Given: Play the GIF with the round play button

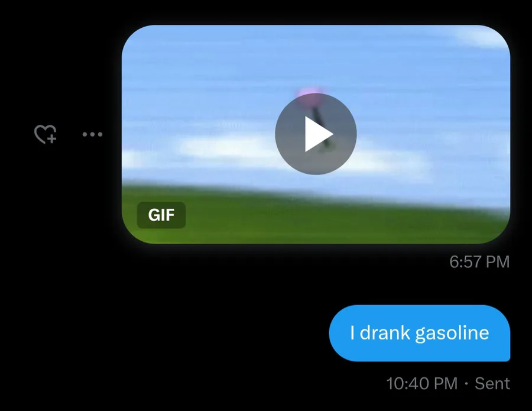Looking at the screenshot, I should point(316,134).
